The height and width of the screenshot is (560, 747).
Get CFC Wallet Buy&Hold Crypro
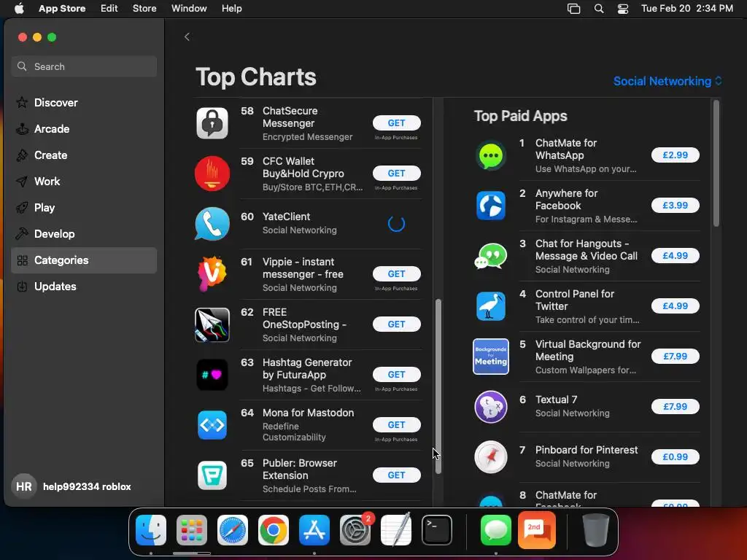[396, 174]
